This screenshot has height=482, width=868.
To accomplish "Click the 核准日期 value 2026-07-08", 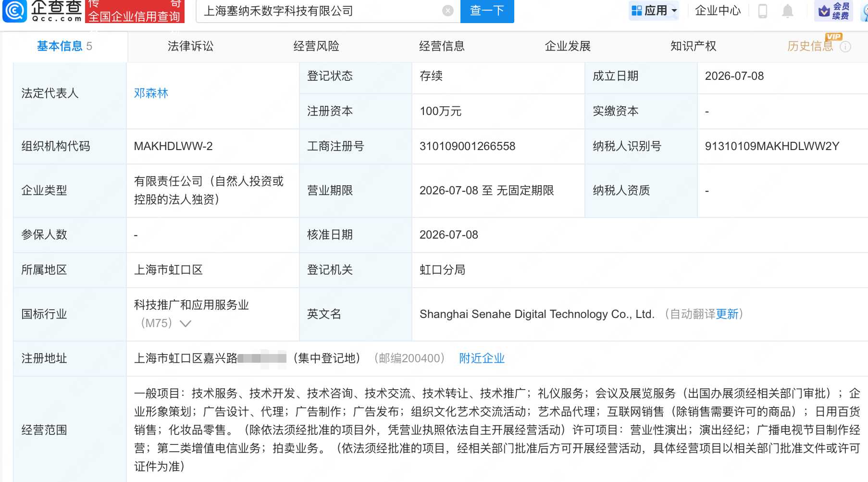I will pos(448,235).
